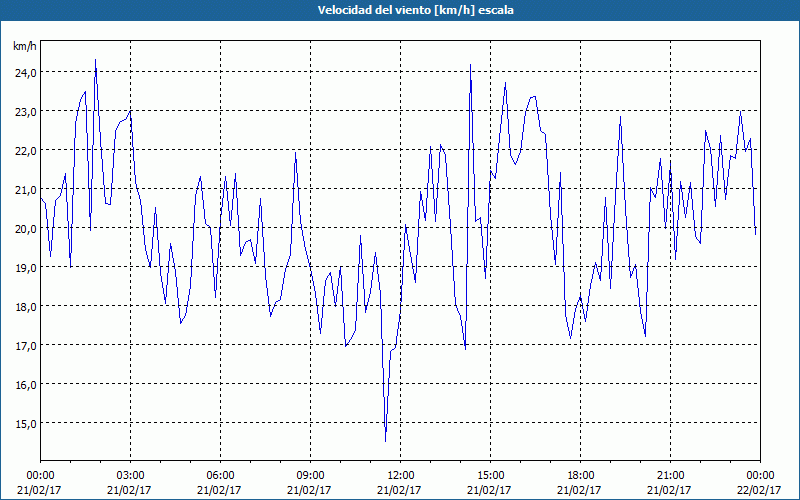Click the 24,0 y-axis label
This screenshot has height=500, width=800.
click(25, 72)
